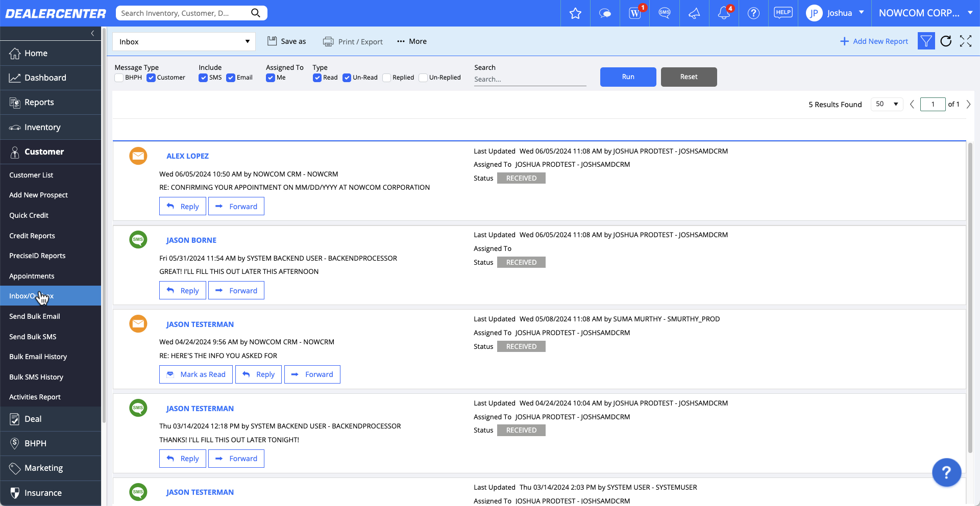Click the page number input box
The width and height of the screenshot is (980, 506).
click(x=933, y=104)
